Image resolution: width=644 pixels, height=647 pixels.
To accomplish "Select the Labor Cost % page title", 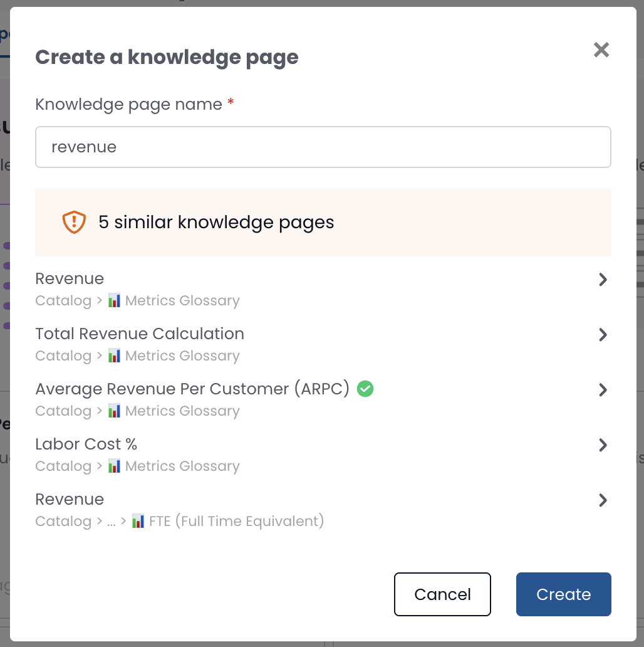I will 86,444.
